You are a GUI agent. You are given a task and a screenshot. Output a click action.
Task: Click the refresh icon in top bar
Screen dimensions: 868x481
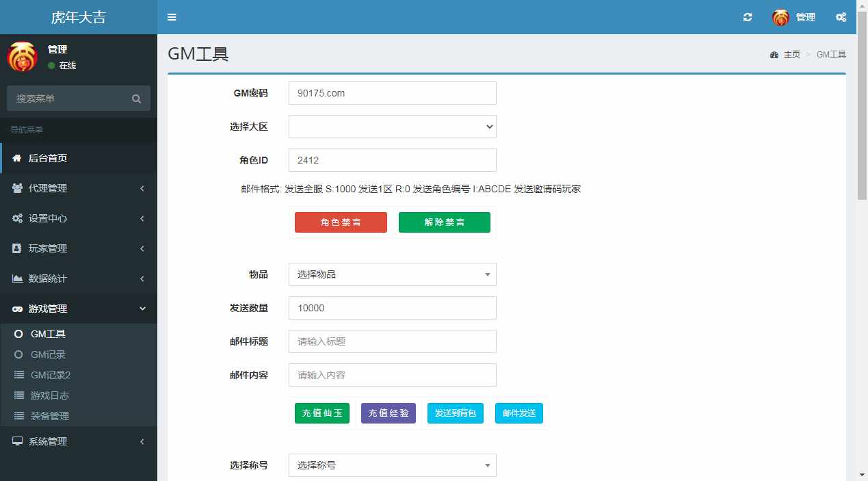(748, 17)
